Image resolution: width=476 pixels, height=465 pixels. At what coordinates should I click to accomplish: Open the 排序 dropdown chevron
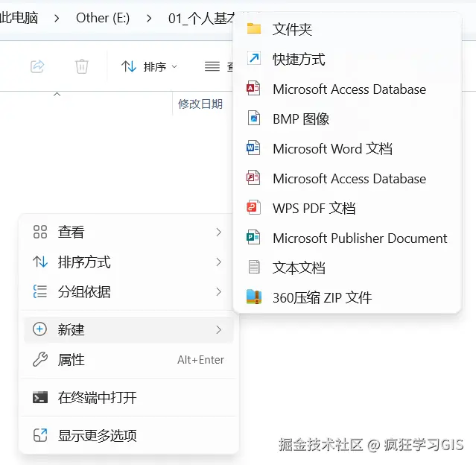174,66
